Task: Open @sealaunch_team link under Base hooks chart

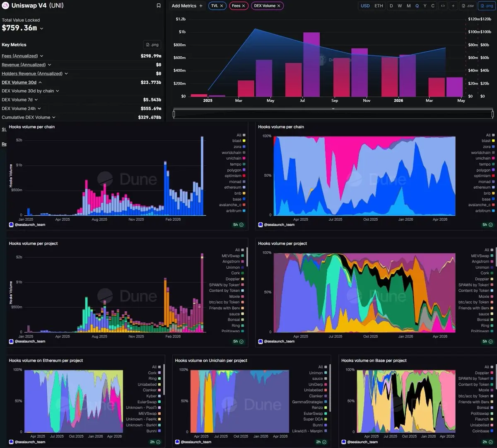Action: (362, 442)
